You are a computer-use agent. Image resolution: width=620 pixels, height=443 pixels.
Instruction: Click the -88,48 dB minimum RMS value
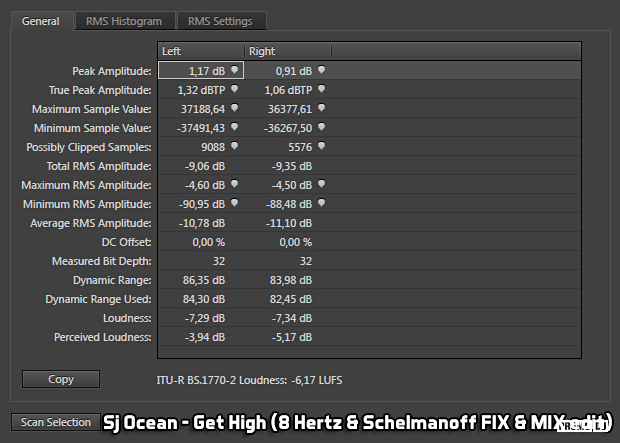(289, 204)
